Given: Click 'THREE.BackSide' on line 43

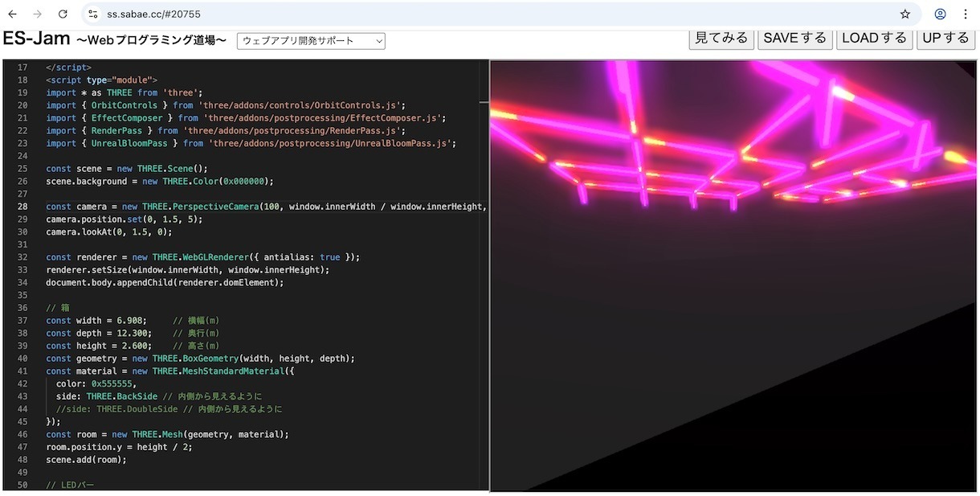Looking at the screenshot, I should coord(121,396).
